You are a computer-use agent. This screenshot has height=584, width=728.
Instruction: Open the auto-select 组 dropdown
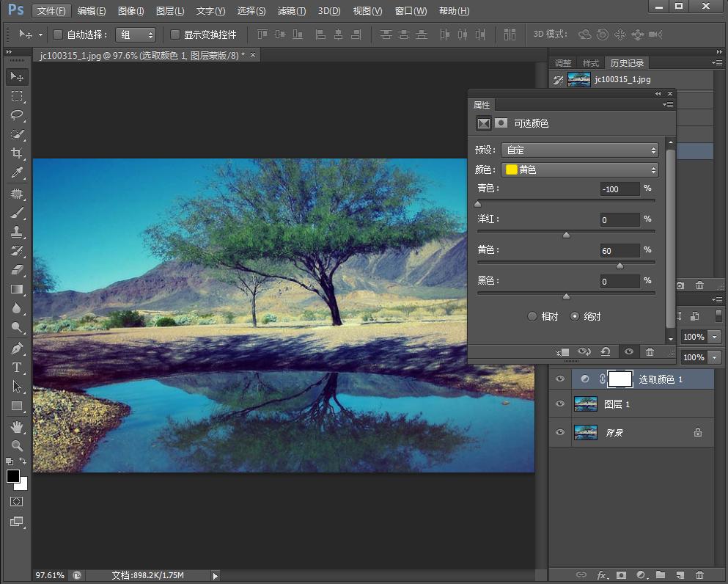[136, 34]
